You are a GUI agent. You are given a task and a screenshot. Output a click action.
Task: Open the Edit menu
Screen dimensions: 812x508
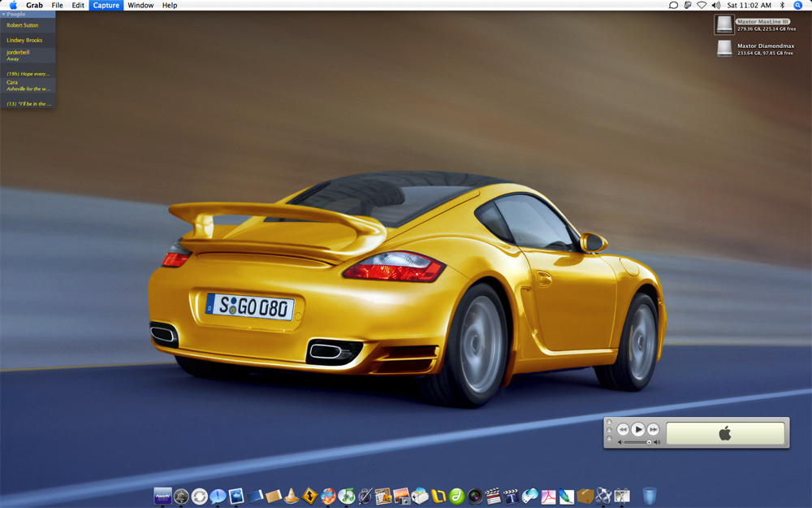click(x=78, y=5)
